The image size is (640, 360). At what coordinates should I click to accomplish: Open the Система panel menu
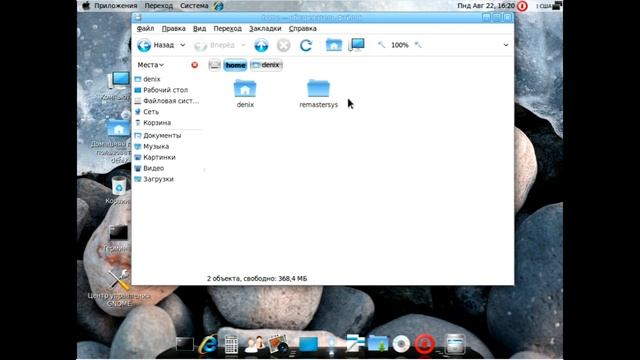pos(194,6)
